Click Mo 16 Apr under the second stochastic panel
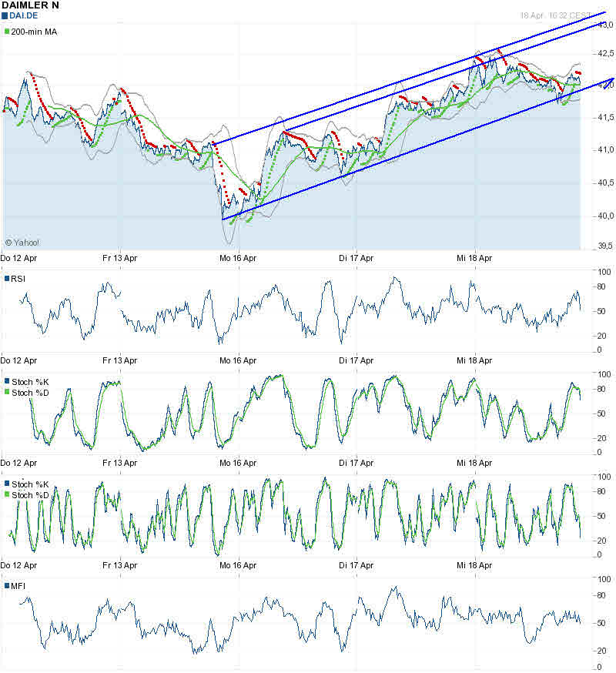616x673 pixels. tap(238, 566)
